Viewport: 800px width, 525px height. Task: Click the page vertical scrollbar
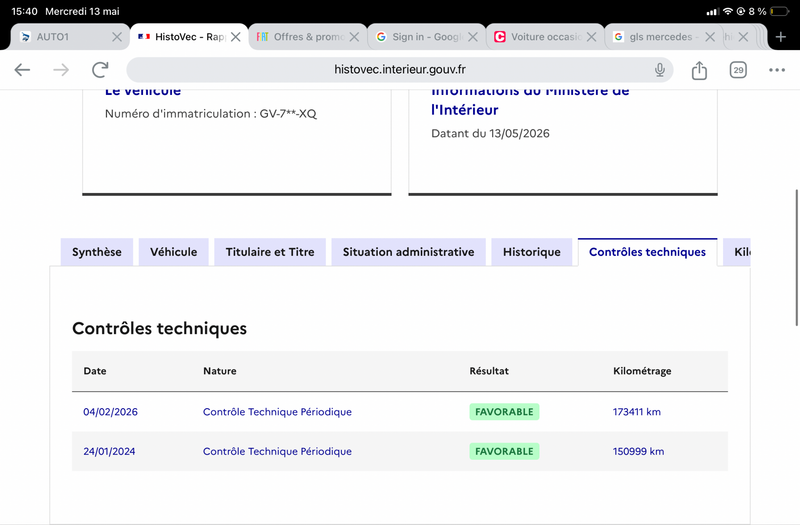click(796, 258)
